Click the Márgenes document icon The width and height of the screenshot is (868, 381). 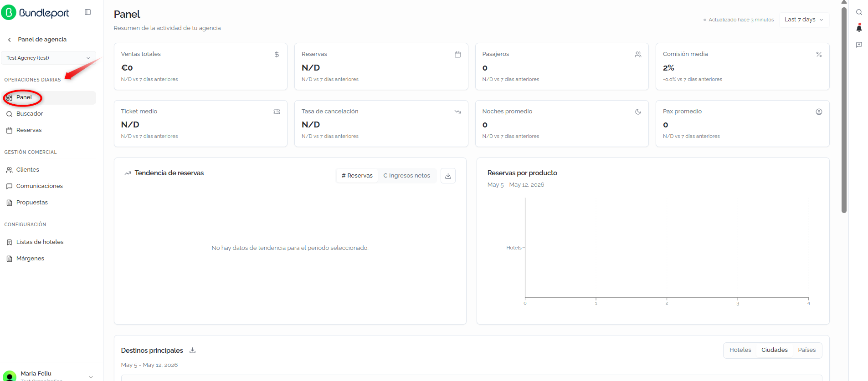pyautogui.click(x=9, y=259)
